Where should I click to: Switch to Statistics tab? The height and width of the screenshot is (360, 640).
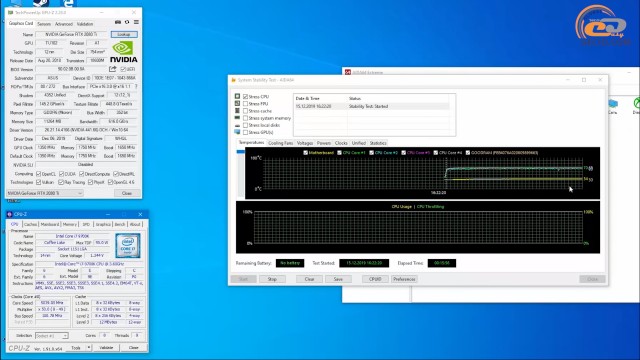click(x=378, y=143)
